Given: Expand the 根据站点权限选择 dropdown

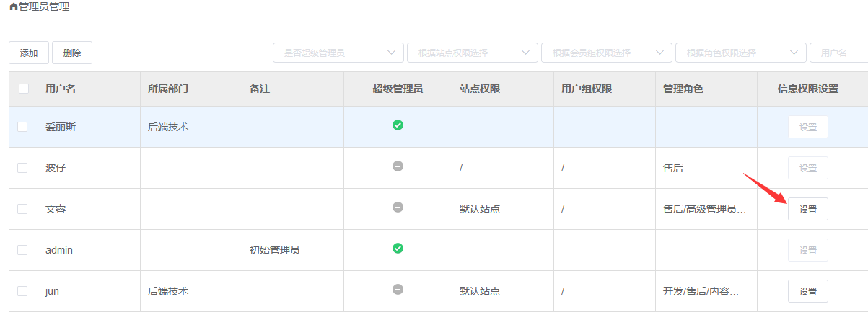Looking at the screenshot, I should (x=472, y=53).
